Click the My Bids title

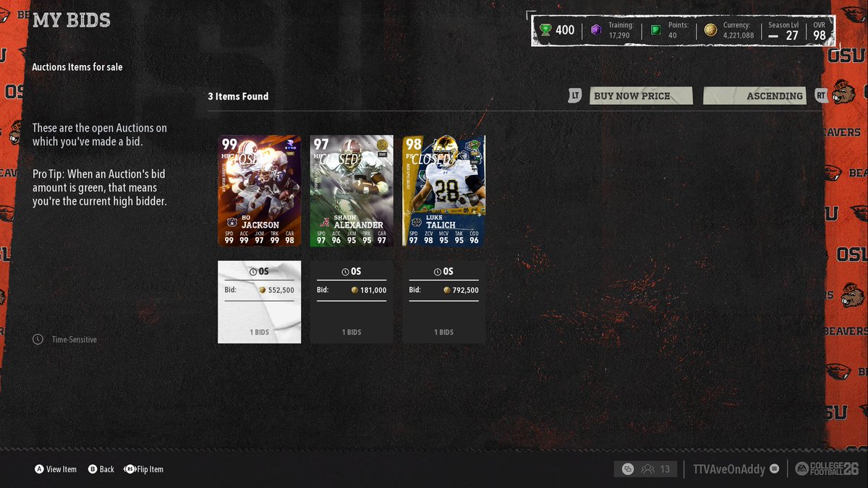pyautogui.click(x=72, y=20)
